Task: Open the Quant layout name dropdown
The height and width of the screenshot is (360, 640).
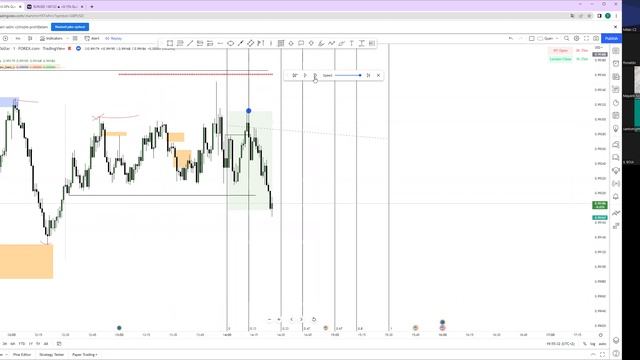Action: click(548, 38)
